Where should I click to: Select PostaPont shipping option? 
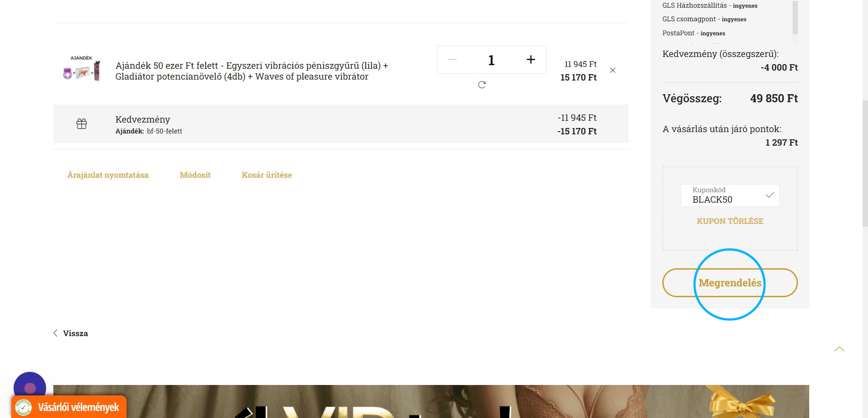coord(693,33)
